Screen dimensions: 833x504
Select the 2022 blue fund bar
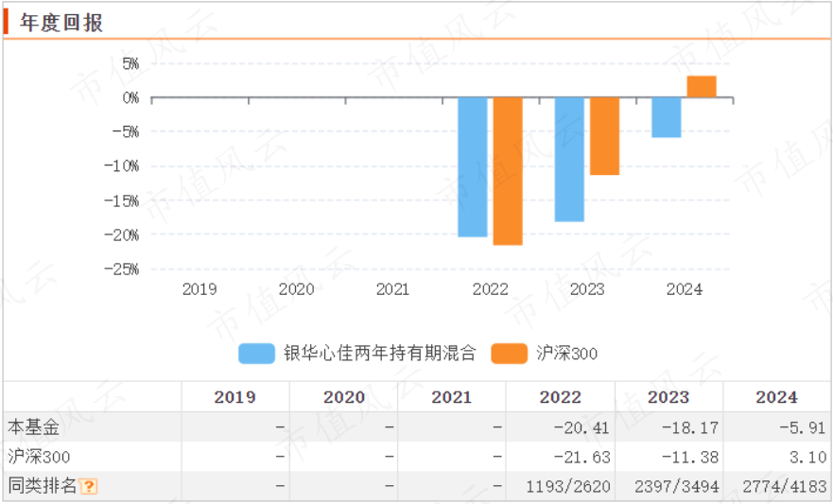(472, 167)
